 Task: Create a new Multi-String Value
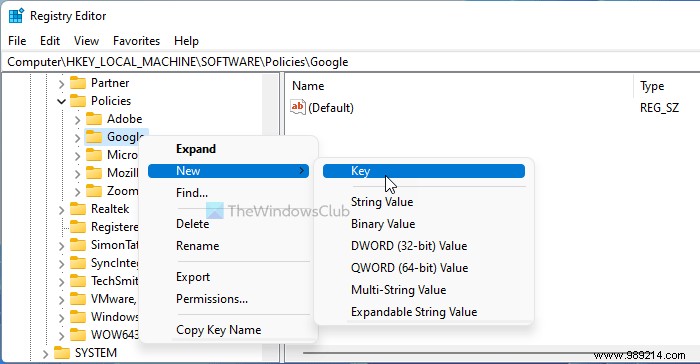tap(424, 290)
